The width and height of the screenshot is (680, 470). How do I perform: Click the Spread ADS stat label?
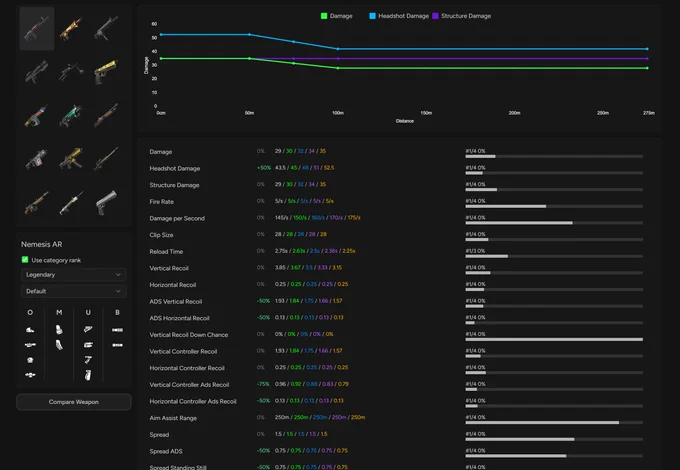click(166, 451)
